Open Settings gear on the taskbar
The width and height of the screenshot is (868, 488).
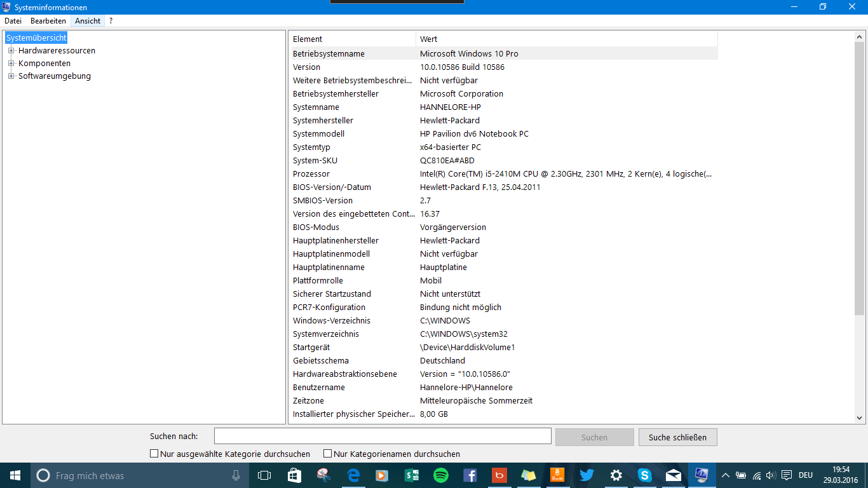pos(616,475)
